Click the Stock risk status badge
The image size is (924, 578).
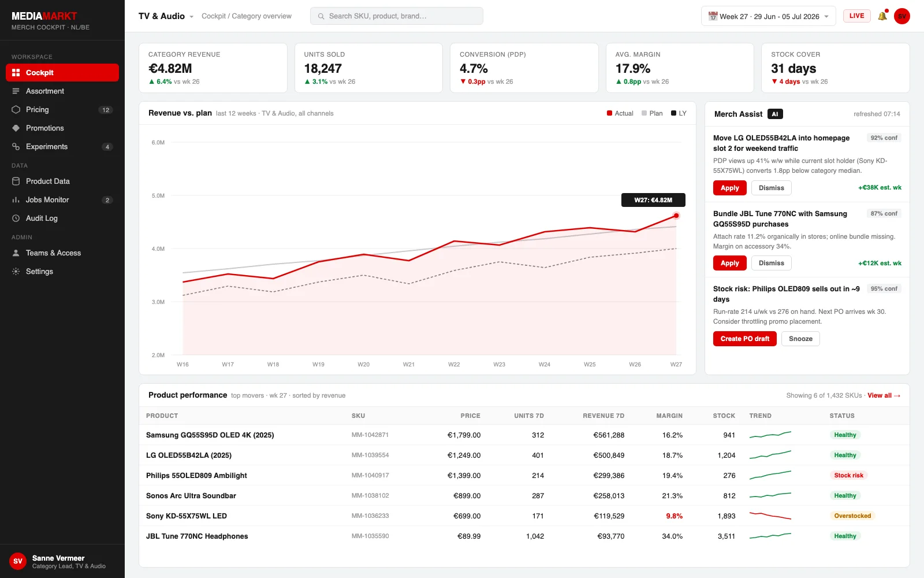[x=849, y=475]
